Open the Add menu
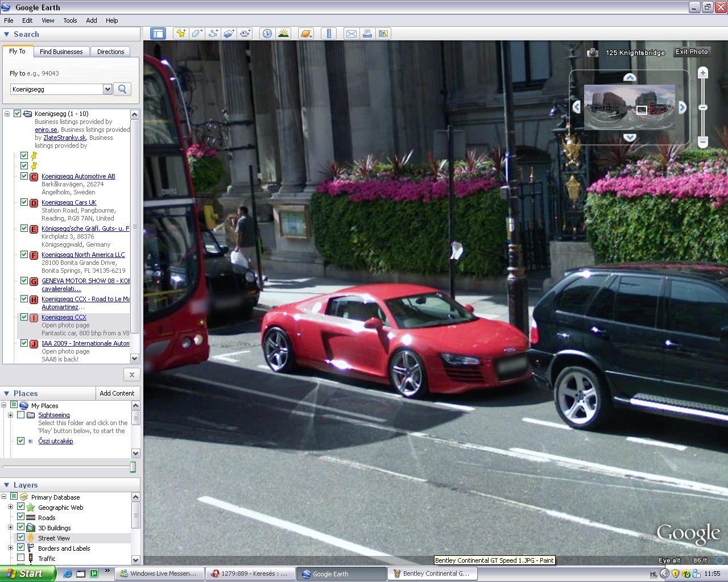Screen dimensions: 728x582 (x=92, y=20)
